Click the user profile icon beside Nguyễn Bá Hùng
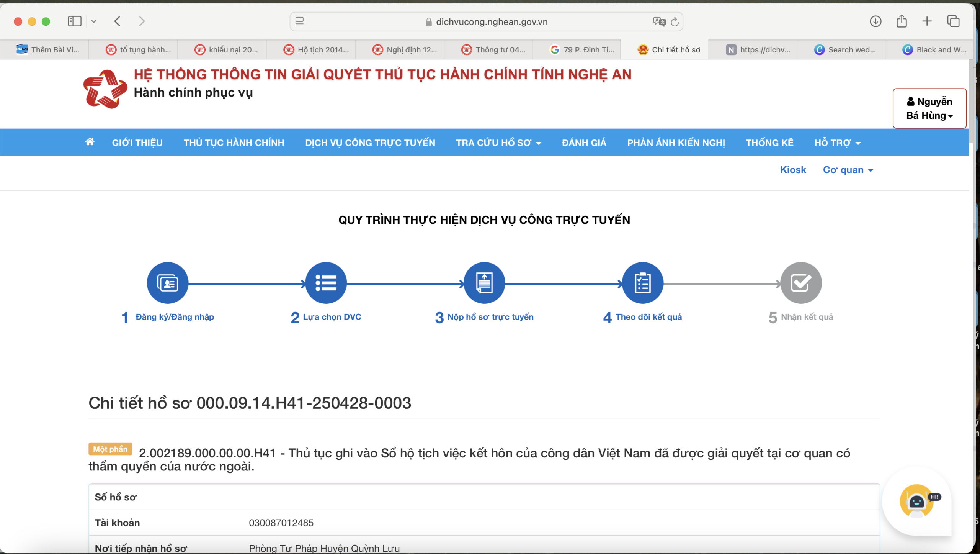This screenshot has width=980, height=554. (x=911, y=102)
